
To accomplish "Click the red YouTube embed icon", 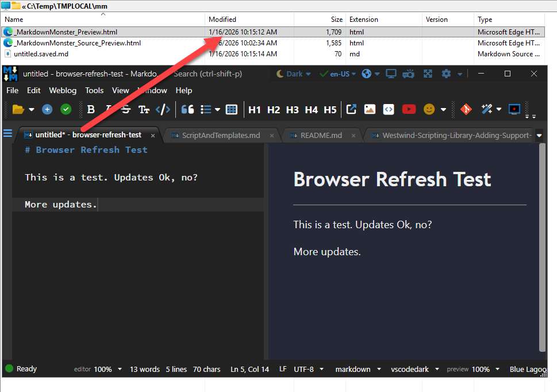I will click(x=409, y=109).
